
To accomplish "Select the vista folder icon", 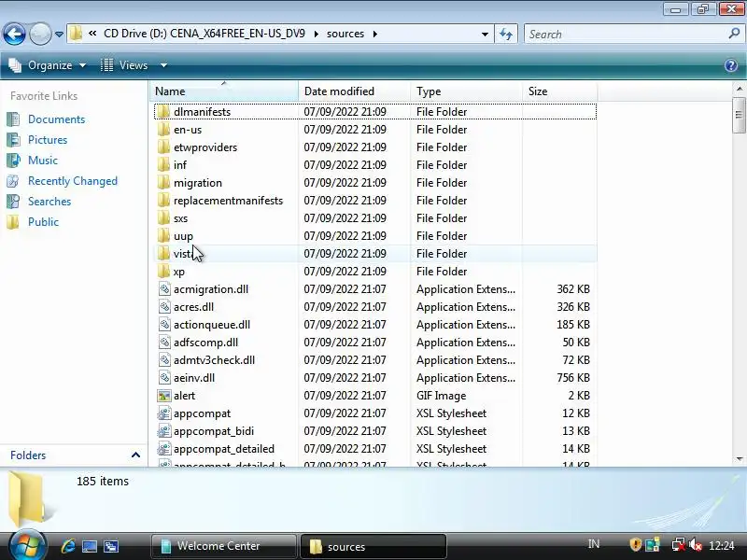I will 163,254.
